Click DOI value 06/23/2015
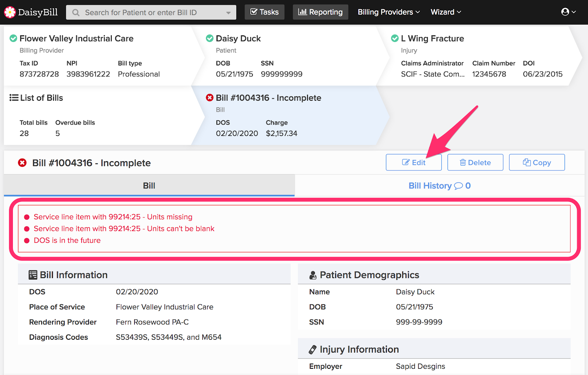 pos(543,74)
